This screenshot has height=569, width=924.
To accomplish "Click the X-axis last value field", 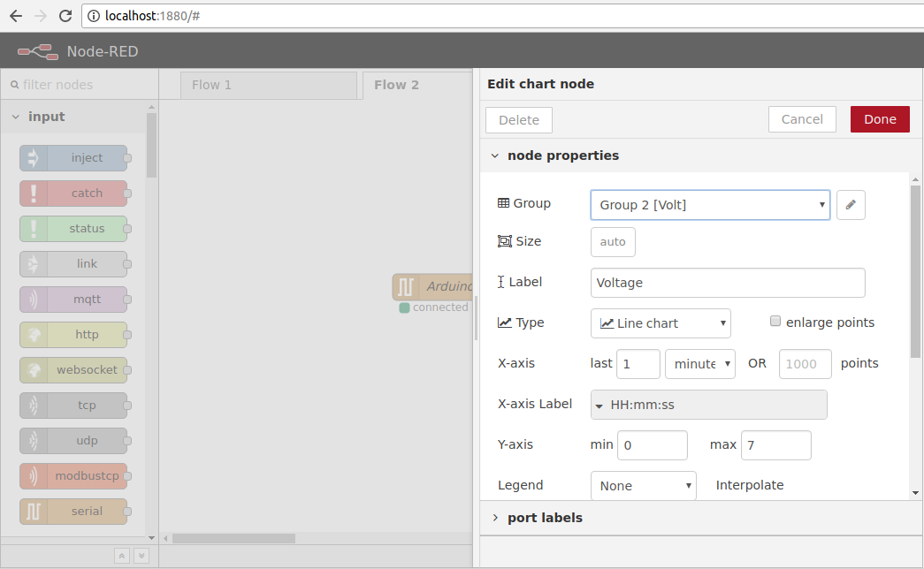I will (x=638, y=364).
